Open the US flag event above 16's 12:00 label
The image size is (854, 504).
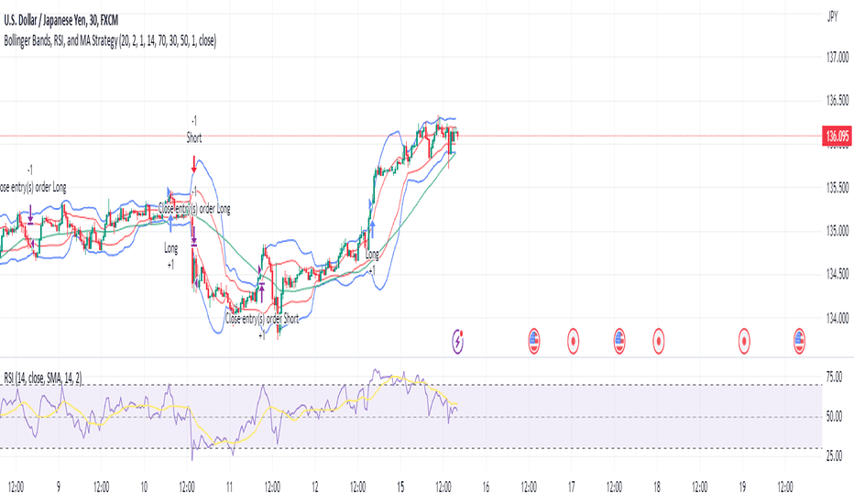533,342
